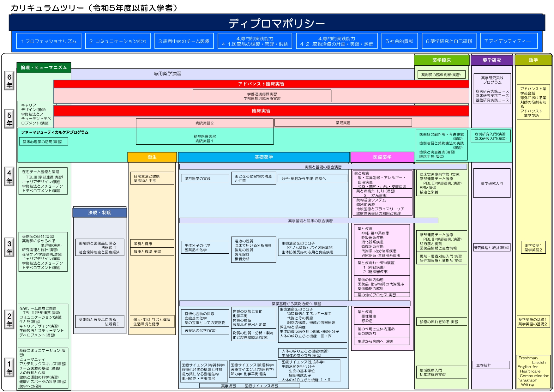Click 研究倫理と統計(演習) box
Viewport: 554px width, 392px height.
point(492,248)
